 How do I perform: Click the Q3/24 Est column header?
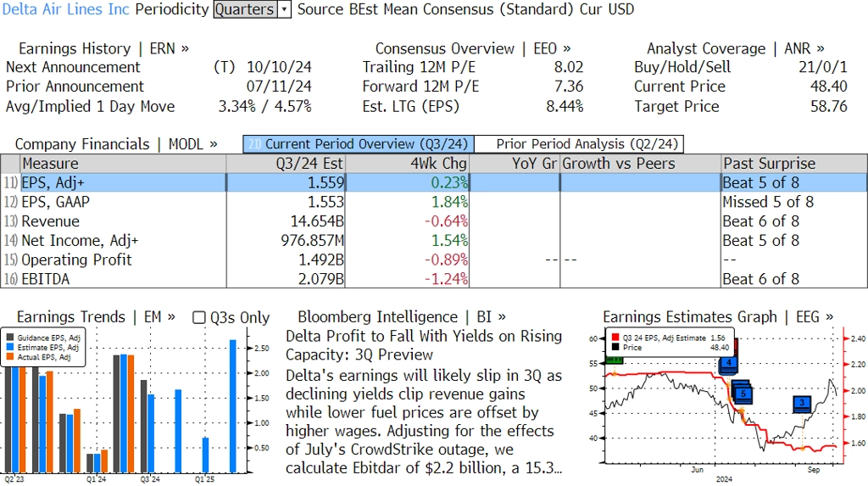coord(286,164)
